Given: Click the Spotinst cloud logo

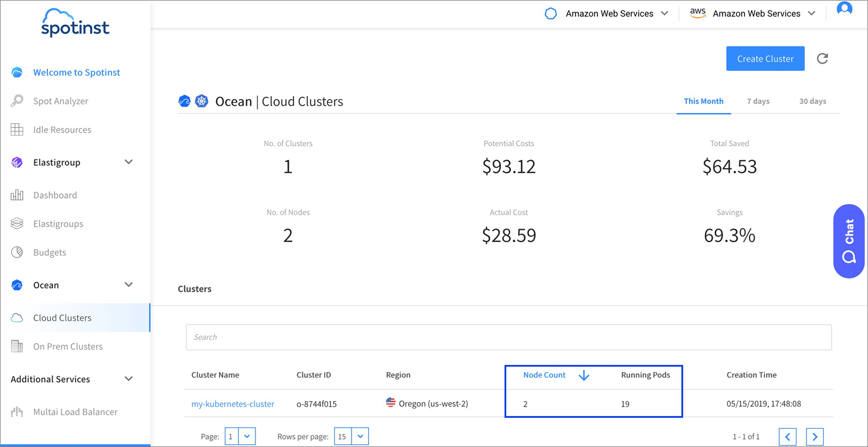Looking at the screenshot, I should pos(75,23).
